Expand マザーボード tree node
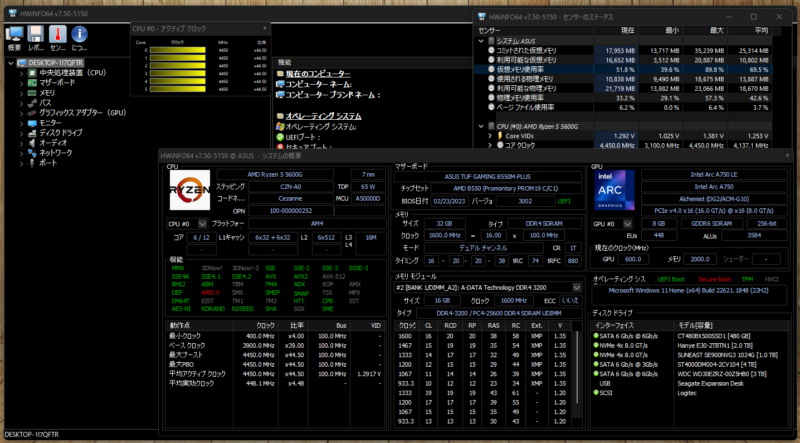Image resolution: width=800 pixels, height=443 pixels. pyautogui.click(x=21, y=83)
